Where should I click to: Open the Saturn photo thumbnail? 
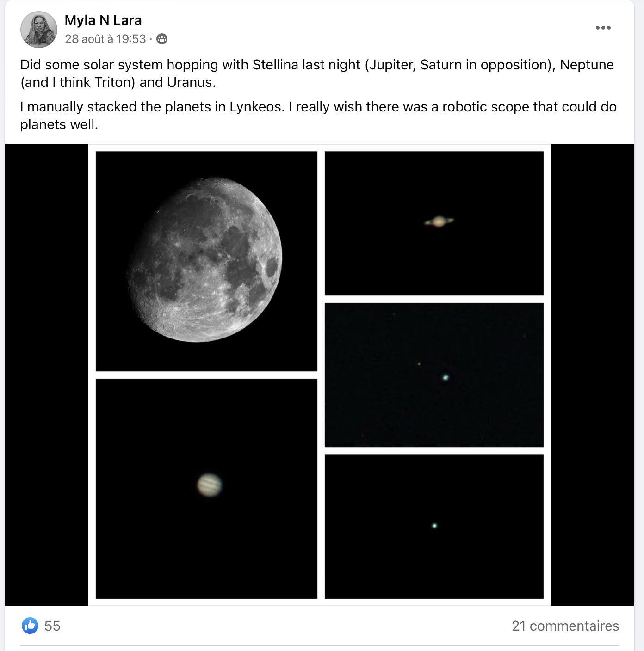point(434,223)
